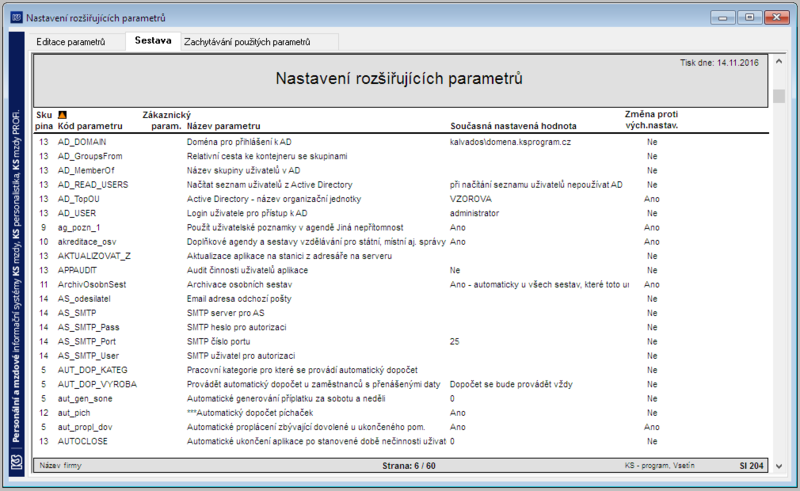Viewport: 800px width, 491px height.
Task: Maximize the settings window
Action: [749, 18]
